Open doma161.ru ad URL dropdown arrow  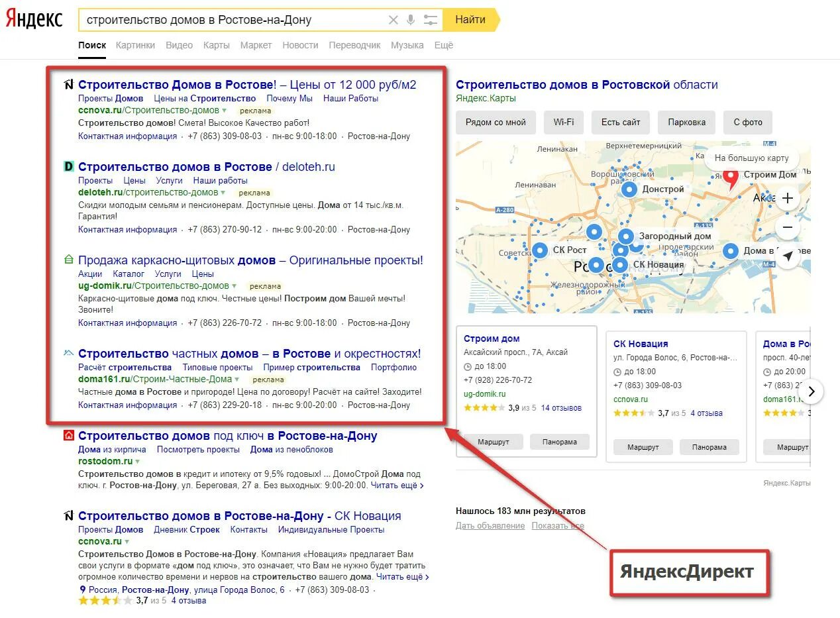click(237, 380)
